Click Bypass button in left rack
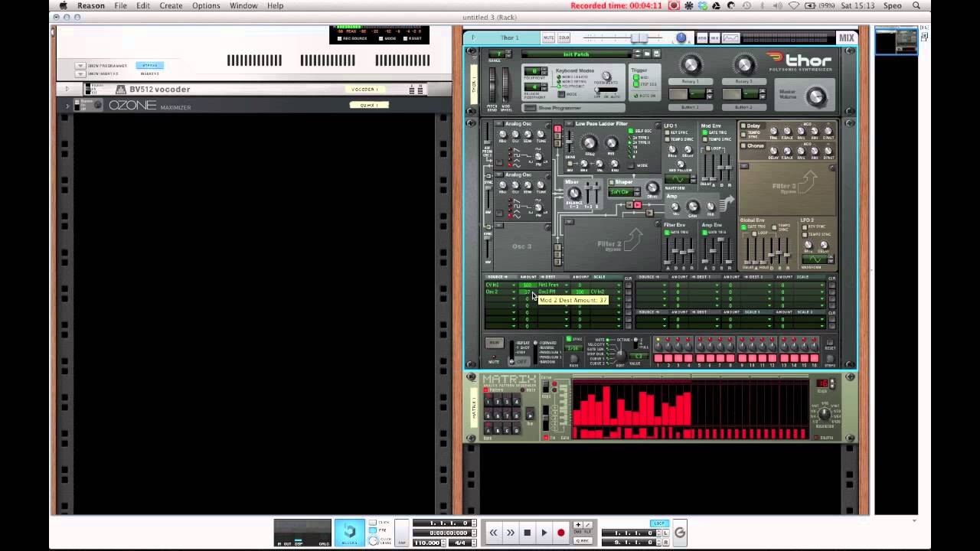 [x=150, y=66]
